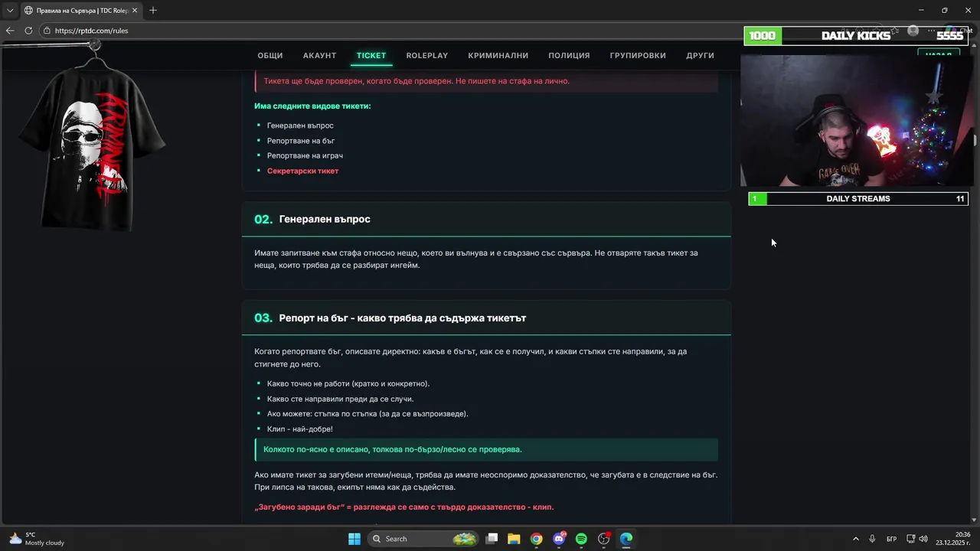980x551 pixels.
Task: Click heading '02. Генерален въпрос'
Action: coord(312,219)
